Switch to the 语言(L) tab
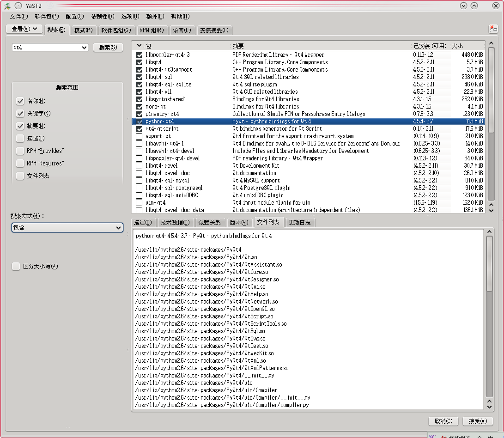Viewport: 504px width, 438px height. [x=182, y=30]
